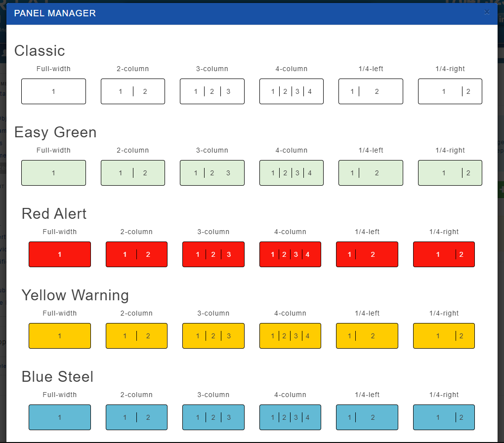Choose Classic 3-column panel layout
504x443 pixels.
212,91
